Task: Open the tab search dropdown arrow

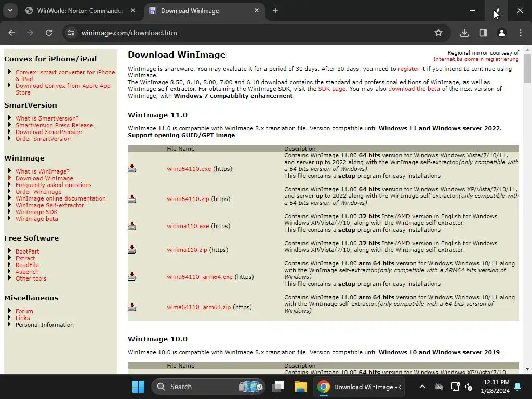Action: pos(10,10)
